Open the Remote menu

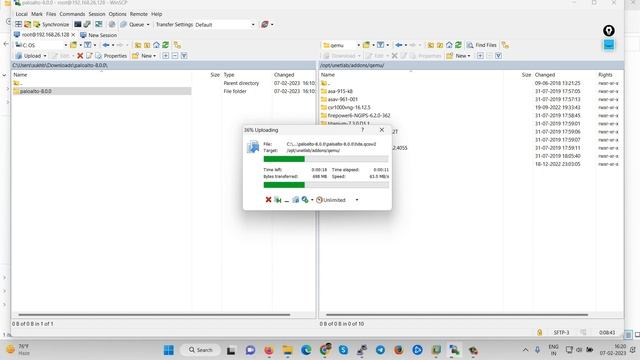139,14
